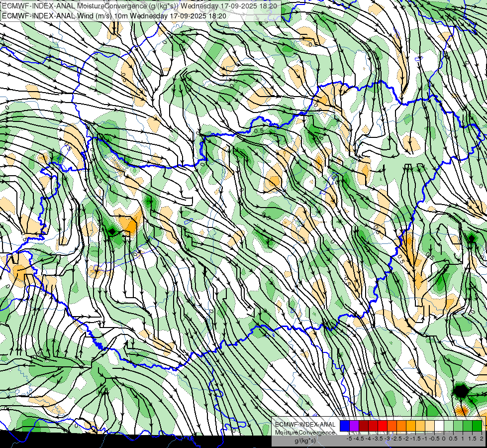Click the largest black hexagon convergence marker
The image size is (487, 448).
[x=461, y=391]
